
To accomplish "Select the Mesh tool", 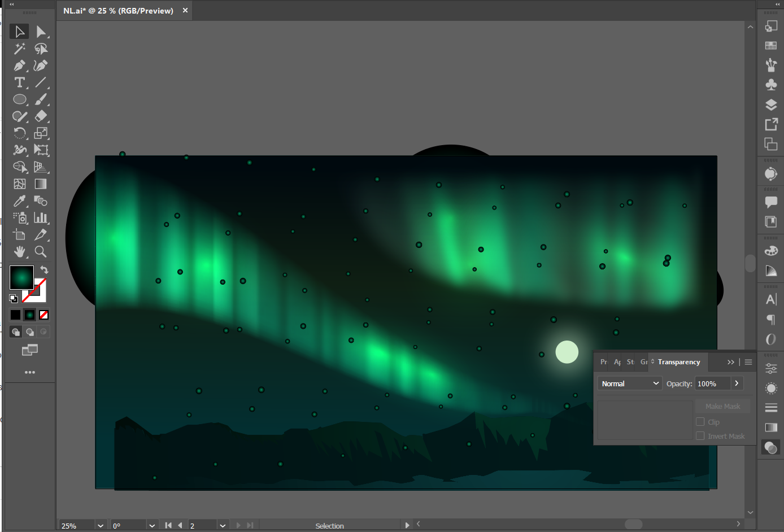I will click(x=19, y=184).
